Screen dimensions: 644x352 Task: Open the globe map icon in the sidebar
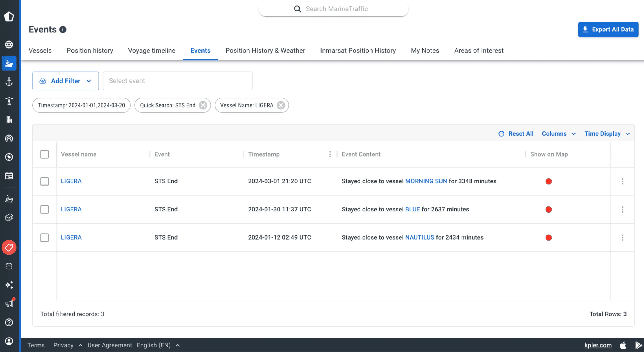click(9, 45)
